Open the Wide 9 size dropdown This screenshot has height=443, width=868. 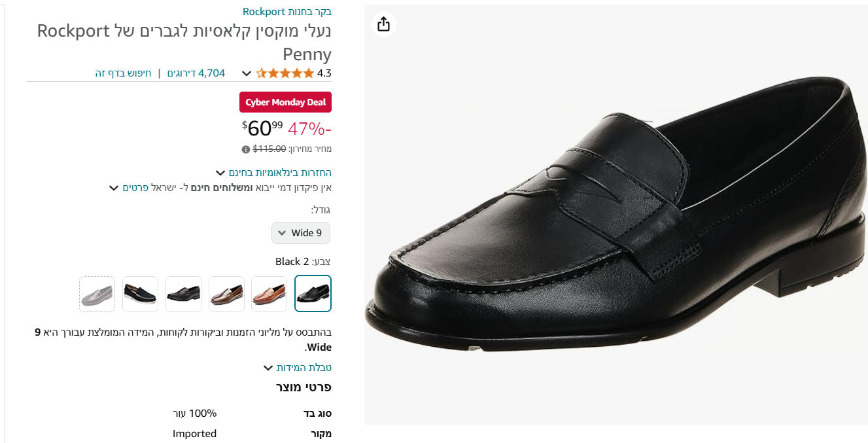pyautogui.click(x=301, y=233)
